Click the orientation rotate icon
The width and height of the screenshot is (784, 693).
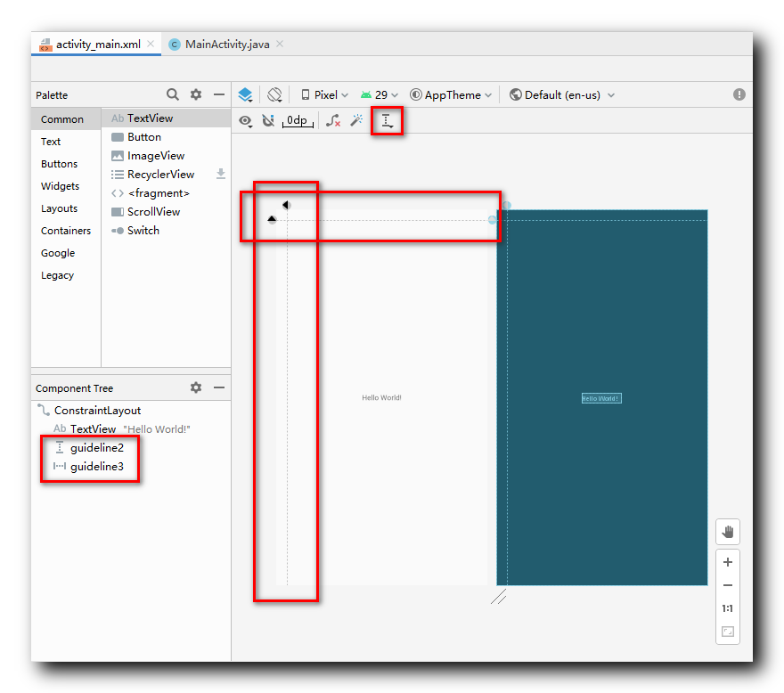(x=274, y=94)
